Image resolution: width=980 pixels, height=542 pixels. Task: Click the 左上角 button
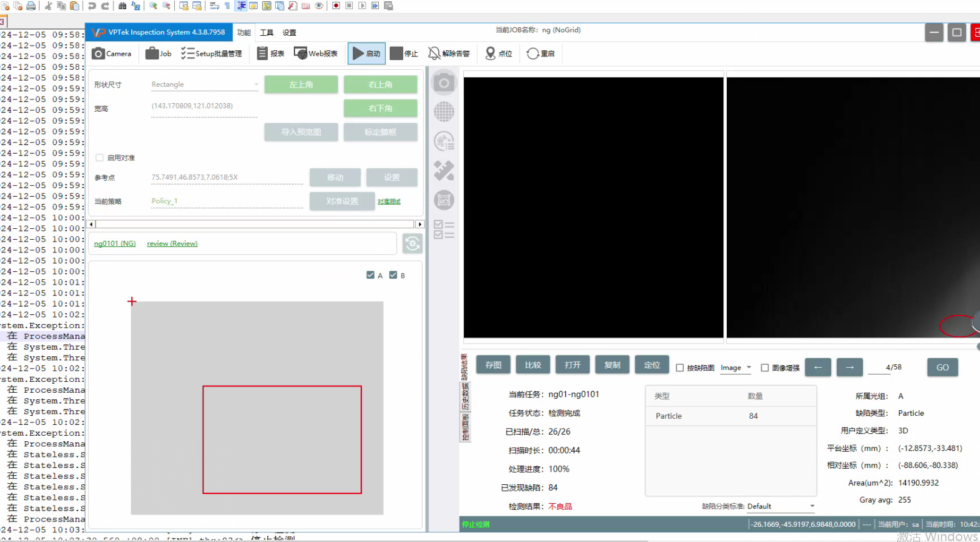point(301,84)
